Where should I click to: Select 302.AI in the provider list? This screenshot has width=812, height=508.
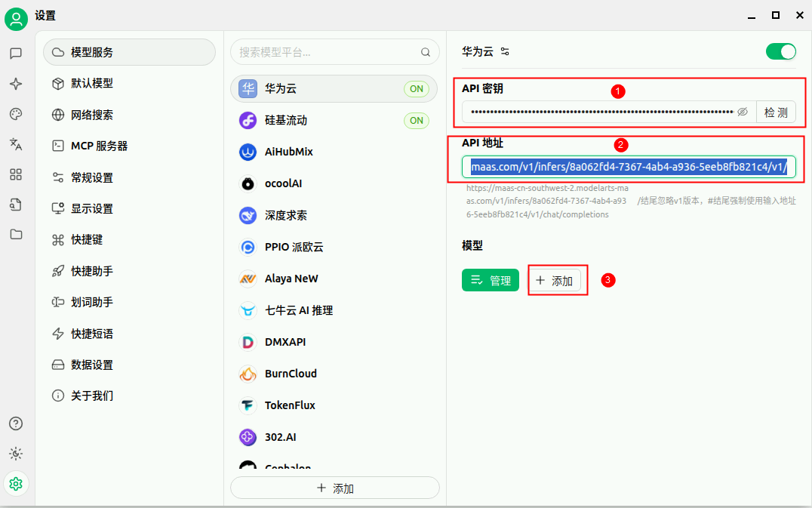pos(334,437)
